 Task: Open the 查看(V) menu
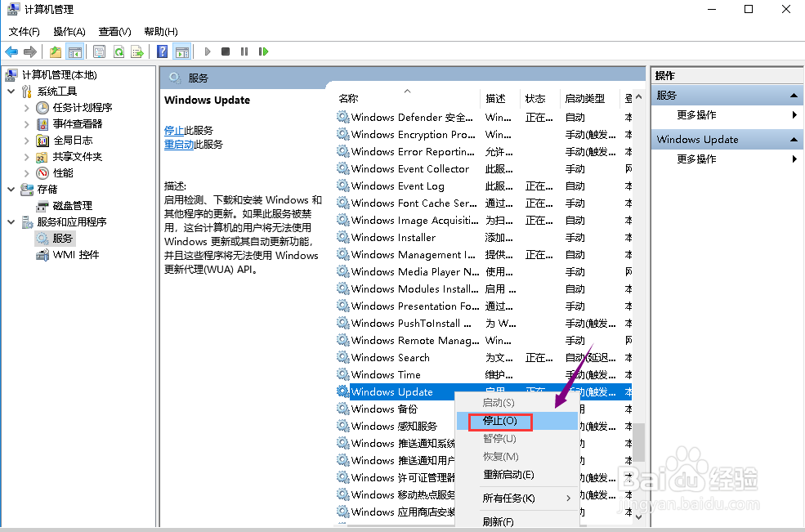click(115, 32)
